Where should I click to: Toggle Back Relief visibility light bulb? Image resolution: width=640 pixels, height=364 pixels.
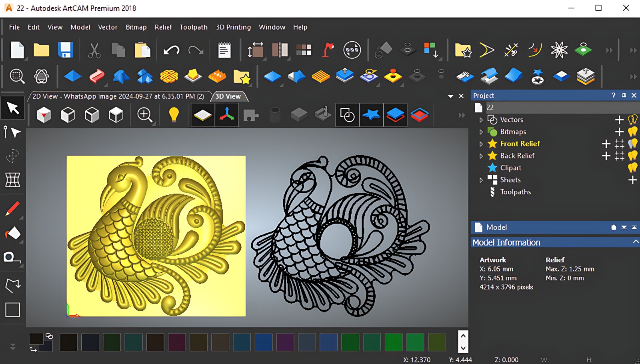632,156
